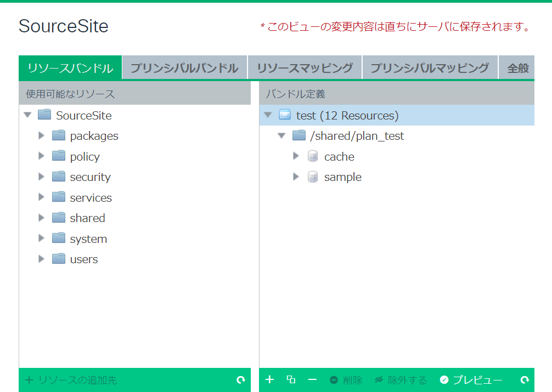
Task: Click the minus icon in bundle toolbar
Action: (312, 380)
